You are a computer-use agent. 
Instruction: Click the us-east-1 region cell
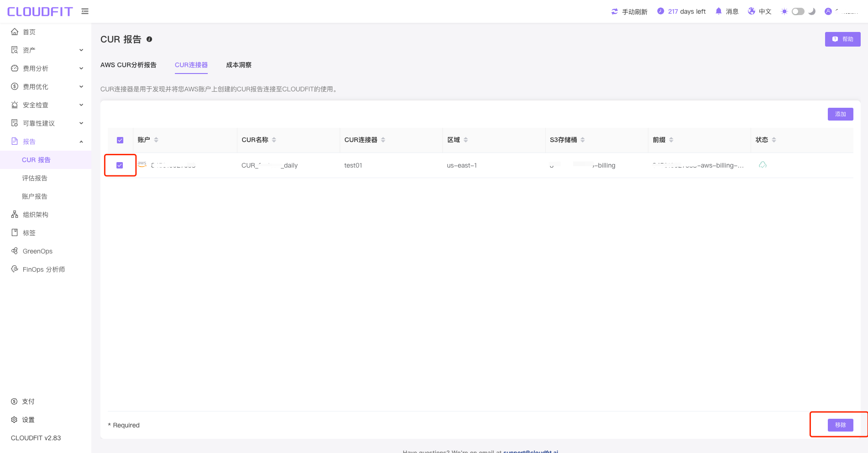point(462,165)
